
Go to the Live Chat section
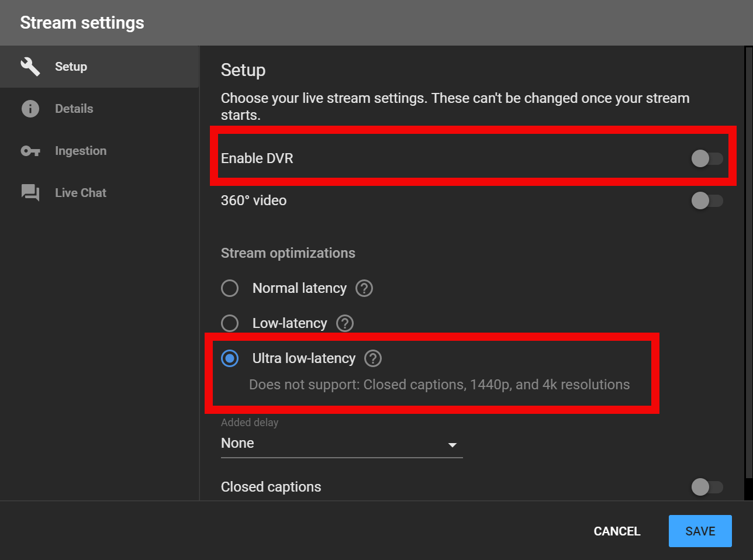[80, 192]
